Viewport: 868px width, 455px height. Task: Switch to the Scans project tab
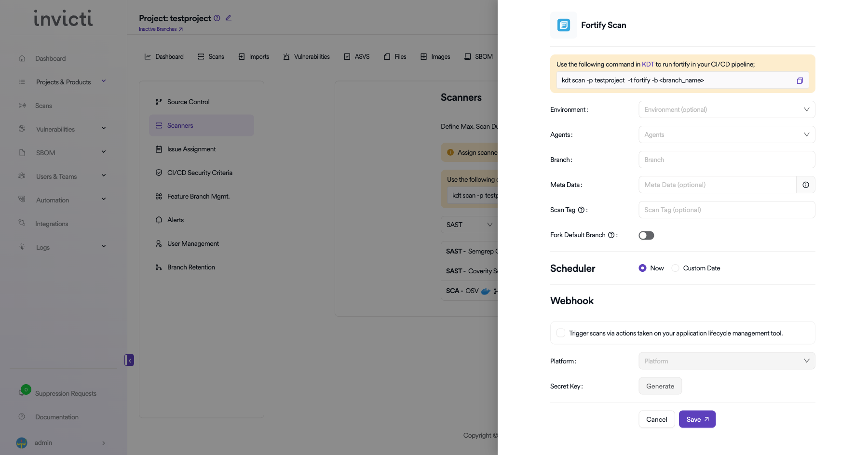tap(211, 56)
